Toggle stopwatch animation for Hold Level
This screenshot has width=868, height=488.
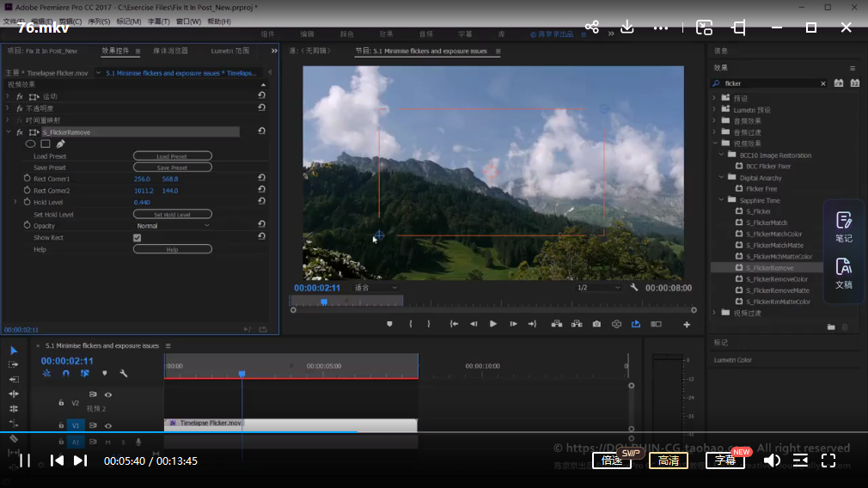pyautogui.click(x=27, y=202)
